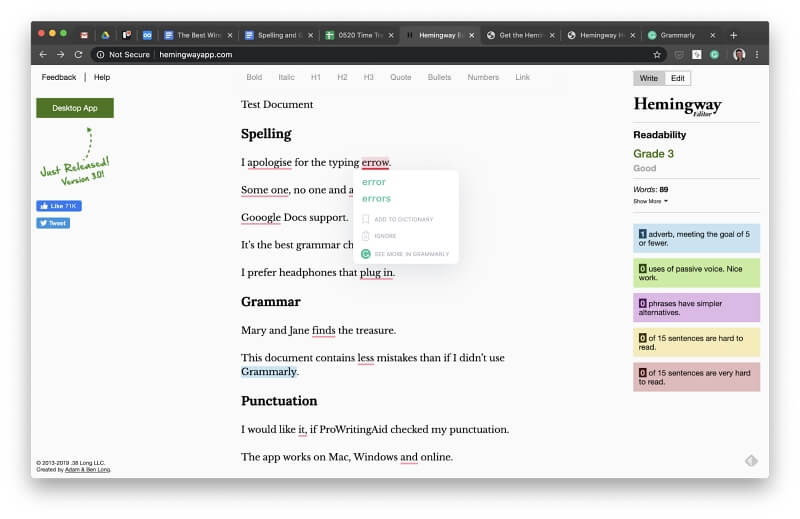Choose the 'errors' spelling suggestion

[377, 199]
